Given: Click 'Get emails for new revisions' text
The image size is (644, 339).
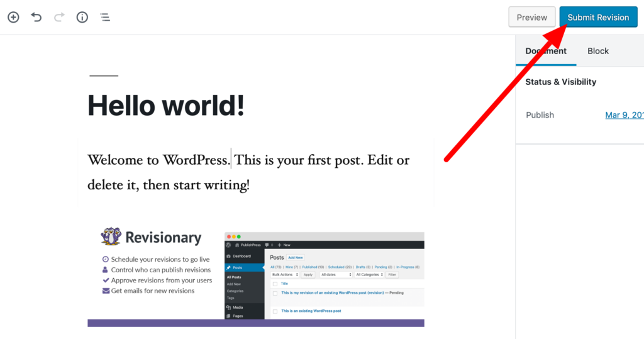Looking at the screenshot, I should (153, 291).
